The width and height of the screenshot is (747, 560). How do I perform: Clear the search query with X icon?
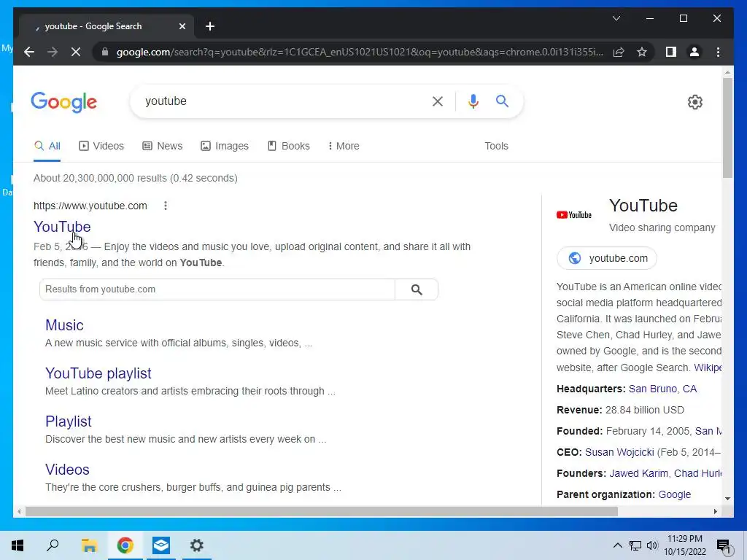(438, 101)
